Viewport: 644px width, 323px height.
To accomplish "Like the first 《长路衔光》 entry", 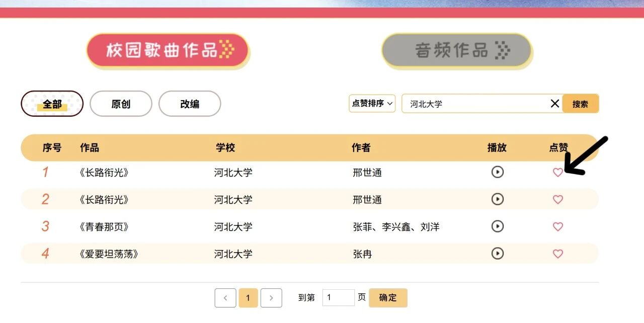I will pos(557,173).
